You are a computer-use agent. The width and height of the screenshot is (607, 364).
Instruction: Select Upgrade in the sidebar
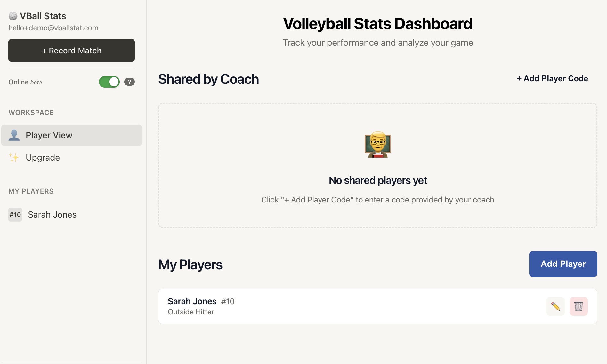coord(43,158)
